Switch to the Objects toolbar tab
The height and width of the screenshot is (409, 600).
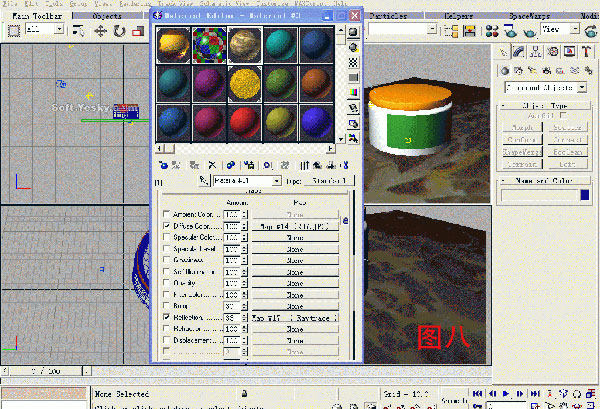107,16
